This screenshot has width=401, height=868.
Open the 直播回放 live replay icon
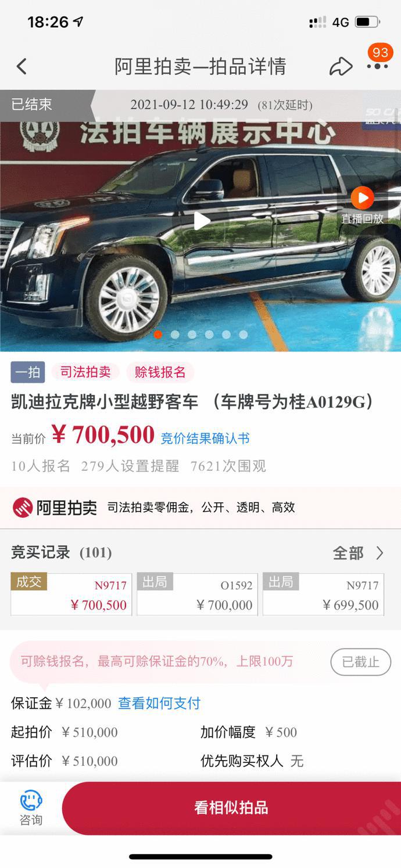tap(363, 205)
